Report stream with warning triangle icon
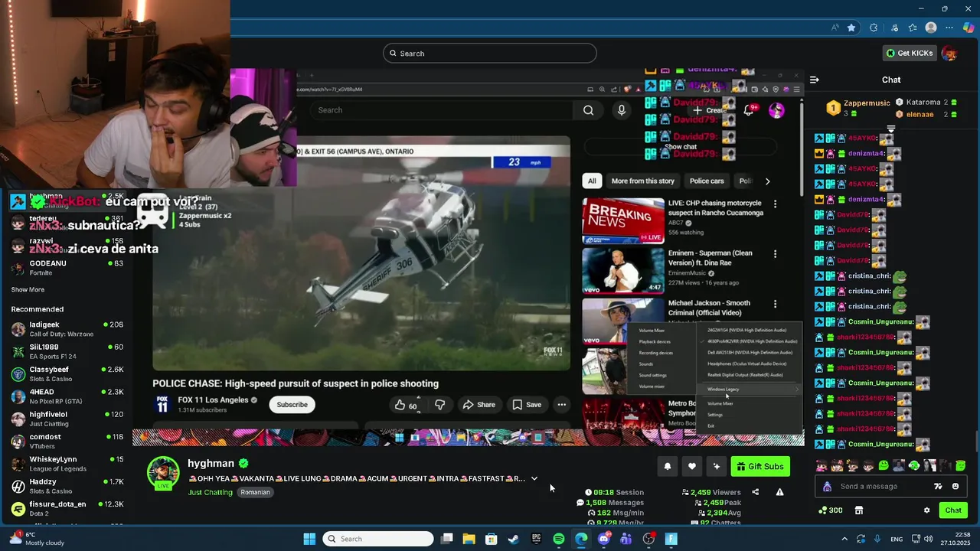 pos(779,492)
